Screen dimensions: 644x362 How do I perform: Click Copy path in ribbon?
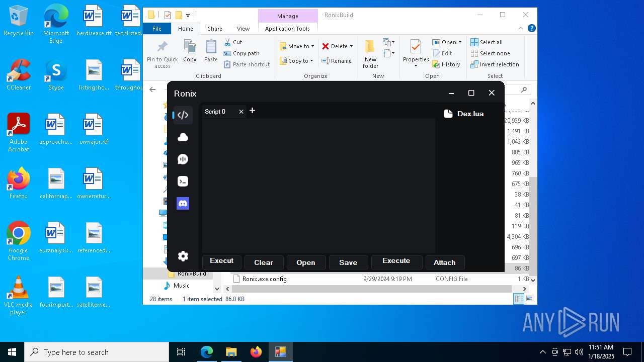click(x=242, y=53)
